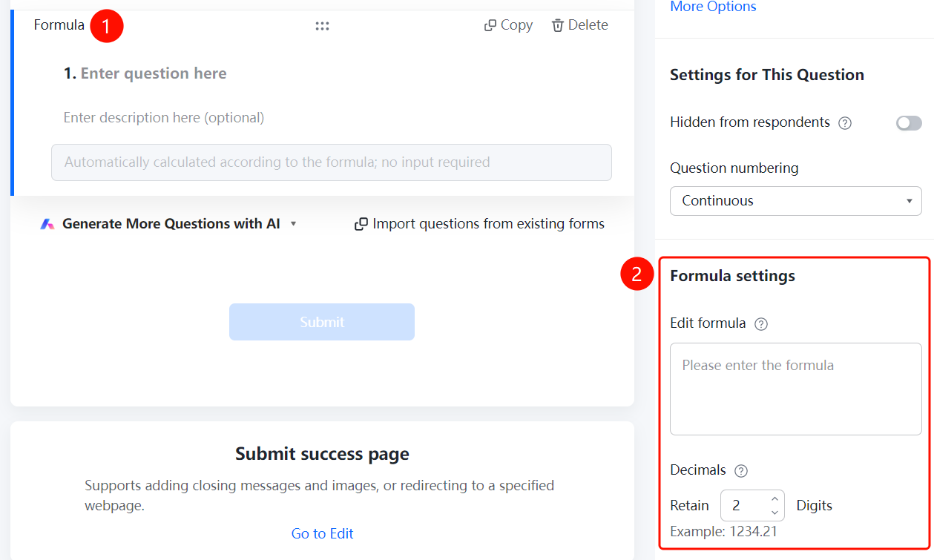The height and width of the screenshot is (560, 934).
Task: Click help icon next to Hidden from respondents
Action: [x=844, y=123]
